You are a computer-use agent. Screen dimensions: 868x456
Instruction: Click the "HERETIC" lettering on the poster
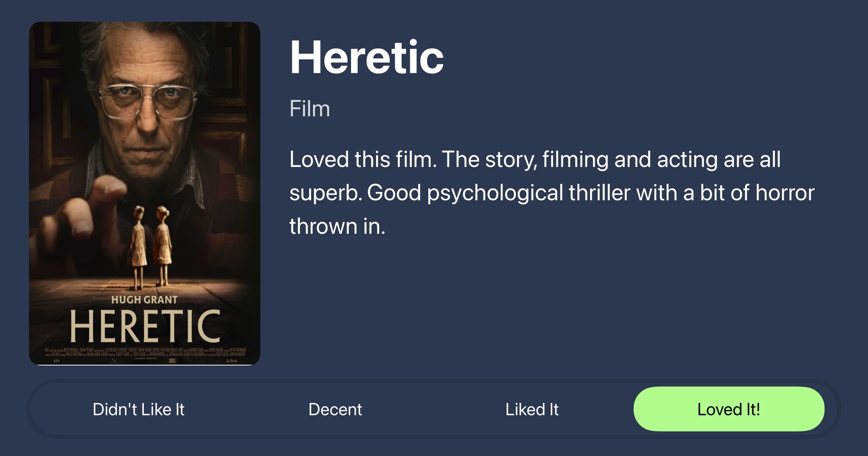[x=145, y=327]
